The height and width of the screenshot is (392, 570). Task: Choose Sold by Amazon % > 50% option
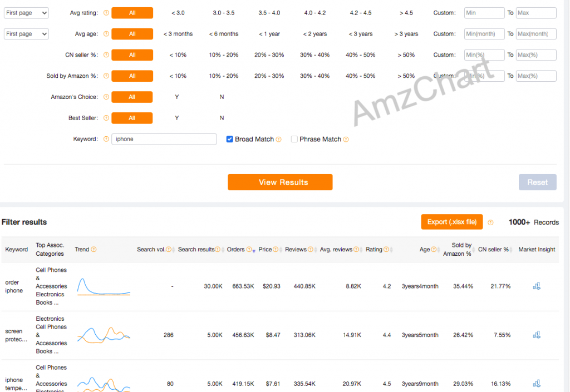[406, 76]
